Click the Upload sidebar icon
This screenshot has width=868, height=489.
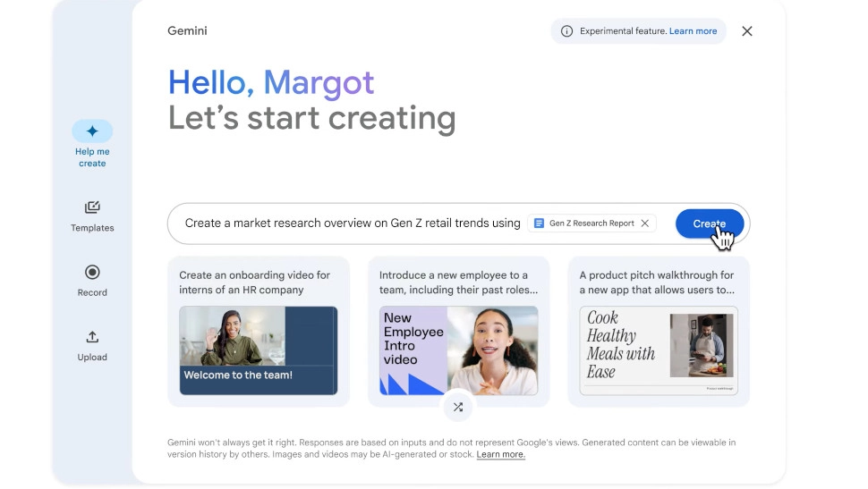point(92,337)
